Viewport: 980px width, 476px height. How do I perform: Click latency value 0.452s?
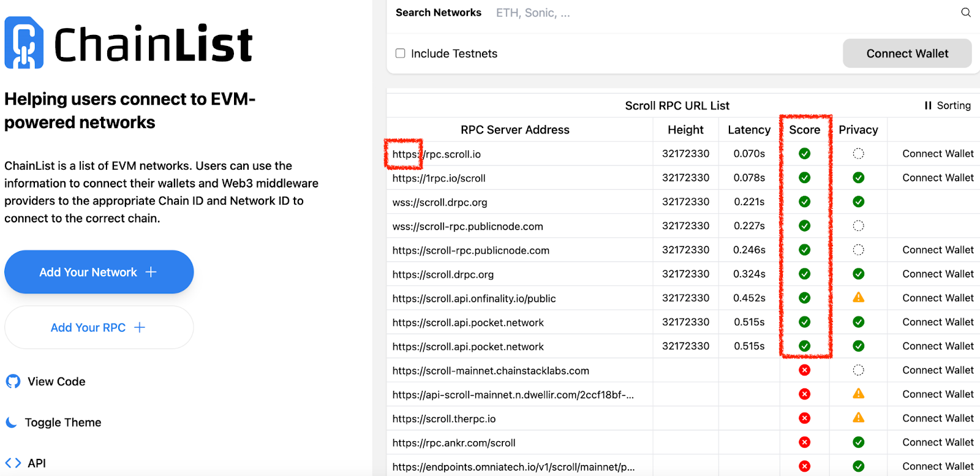point(749,298)
